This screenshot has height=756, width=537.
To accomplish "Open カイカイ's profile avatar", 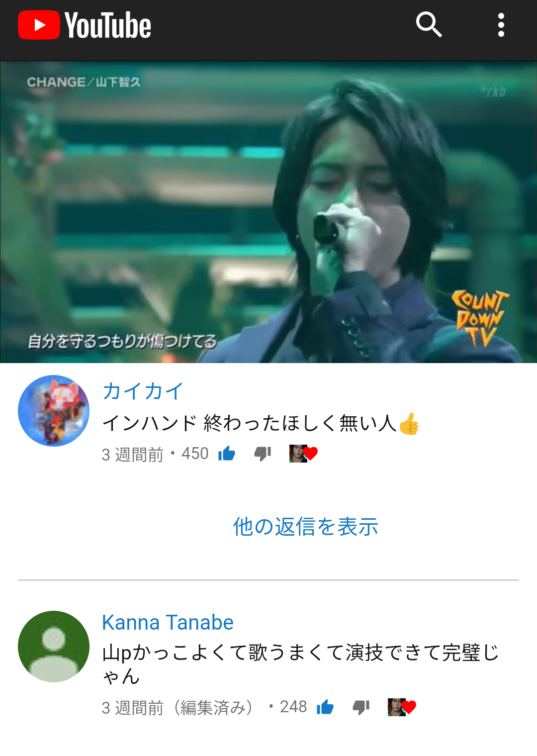I will tap(54, 411).
